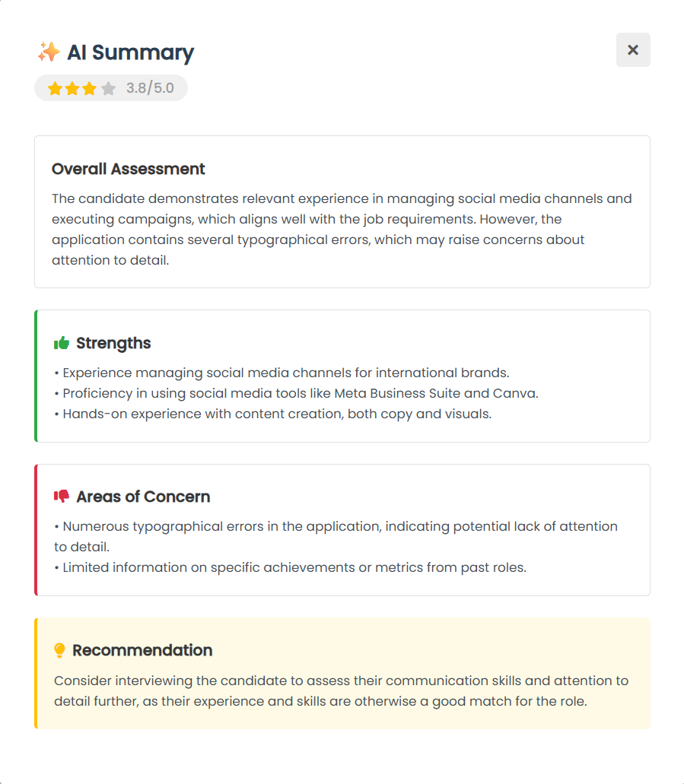Click the Strengths section heading
The width and height of the screenshot is (684, 784).
coord(113,343)
